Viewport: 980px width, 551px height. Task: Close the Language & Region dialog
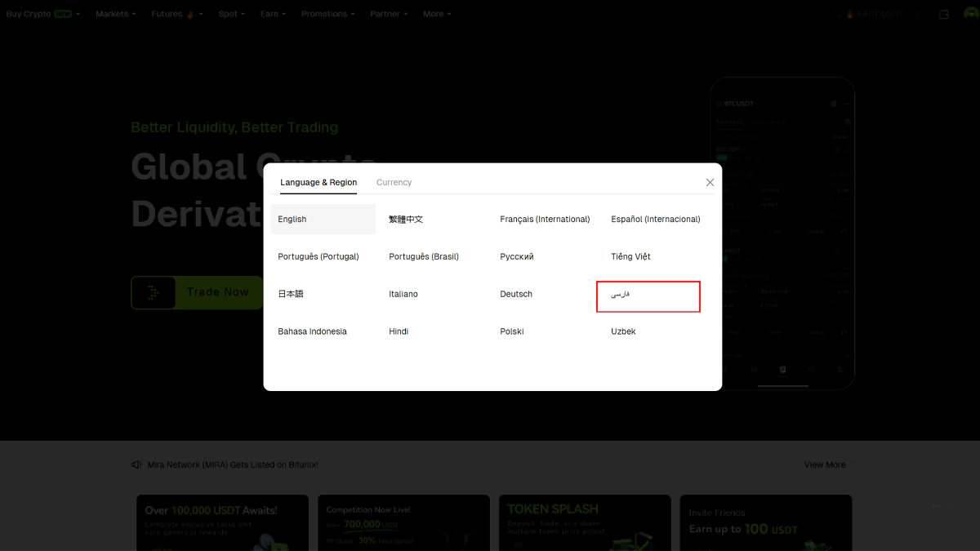(710, 183)
